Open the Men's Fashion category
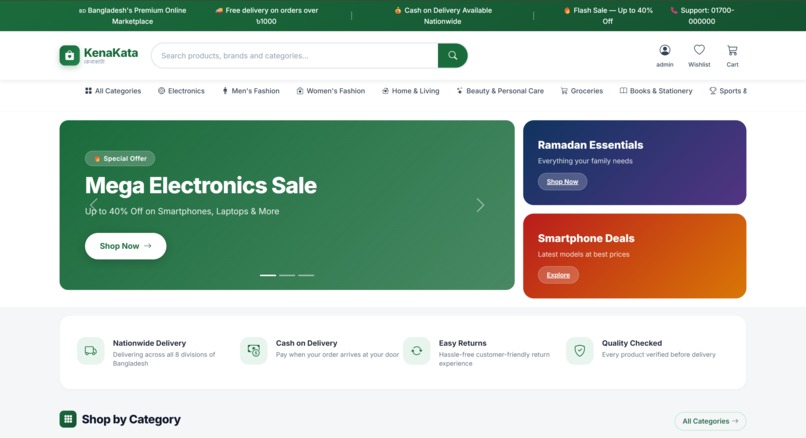Screen dimensions: 806x438 pos(251,91)
